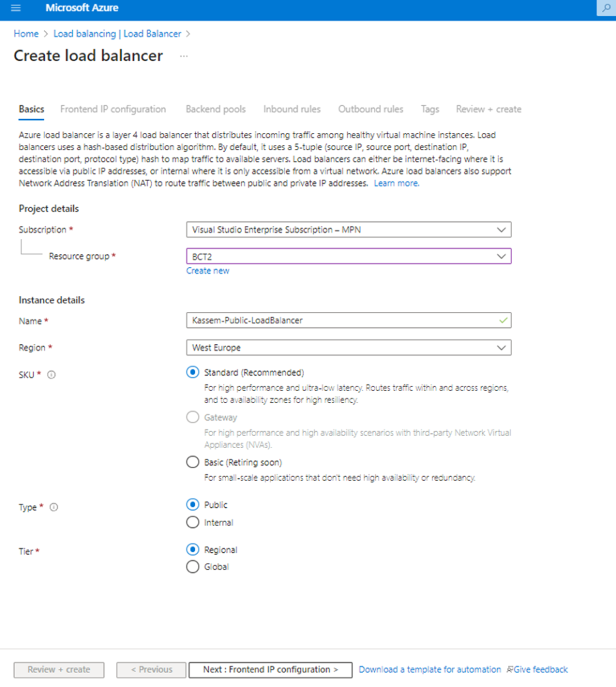
Task: Open the Inbound rules tab
Action: coord(292,109)
